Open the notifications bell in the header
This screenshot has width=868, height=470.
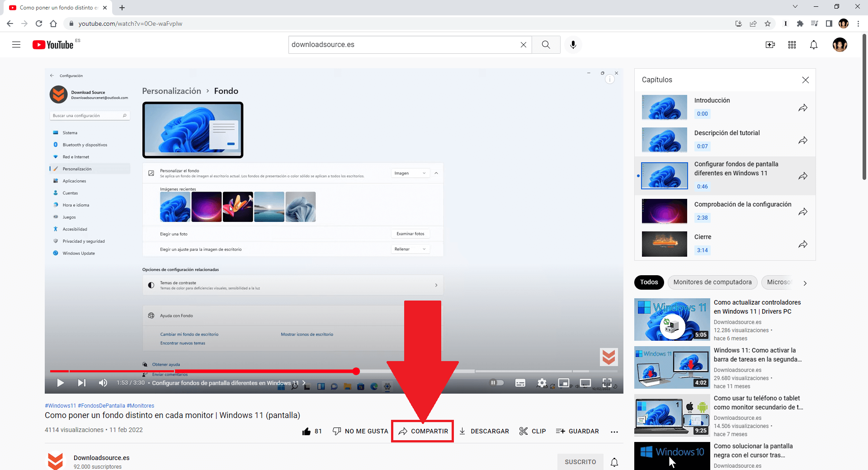coord(814,45)
